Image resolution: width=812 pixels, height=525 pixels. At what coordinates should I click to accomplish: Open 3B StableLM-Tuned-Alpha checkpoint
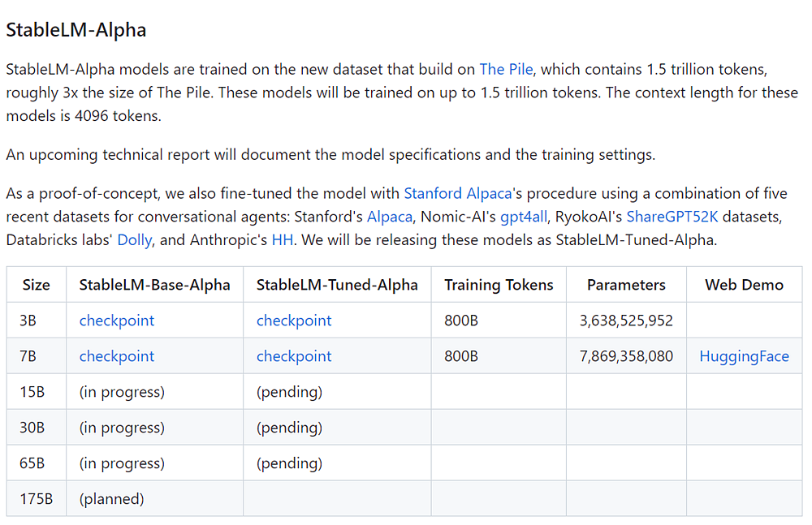point(294,321)
